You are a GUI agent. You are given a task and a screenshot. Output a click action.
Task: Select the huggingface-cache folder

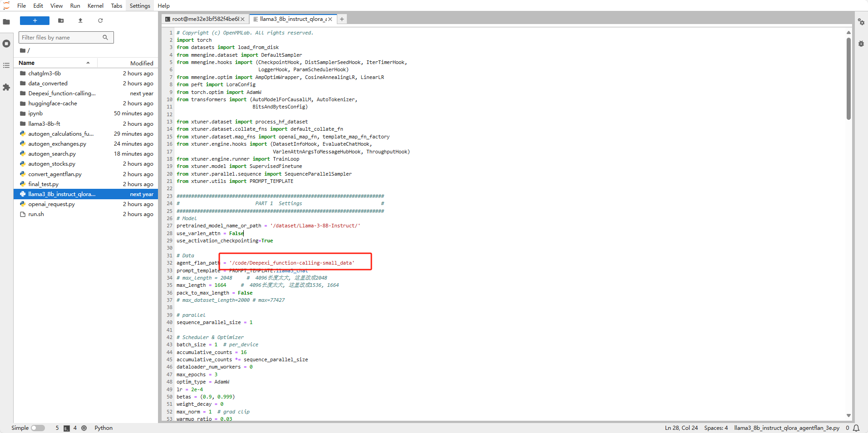(x=86, y=103)
